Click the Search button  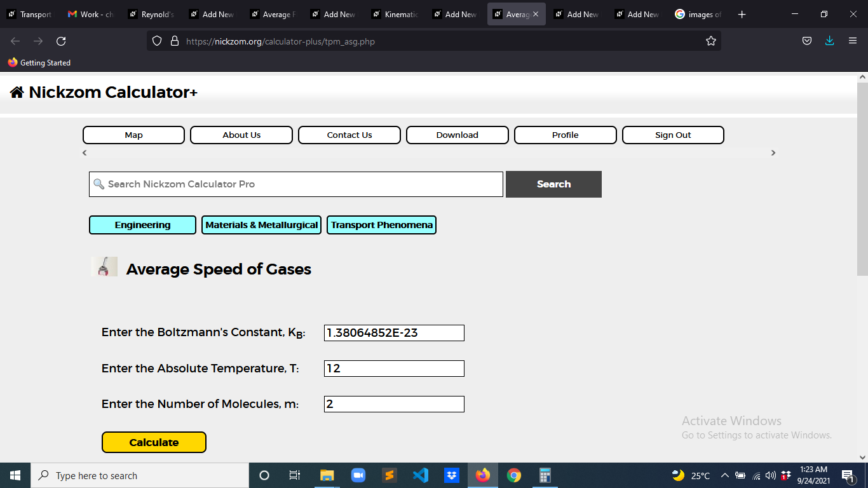click(x=553, y=184)
